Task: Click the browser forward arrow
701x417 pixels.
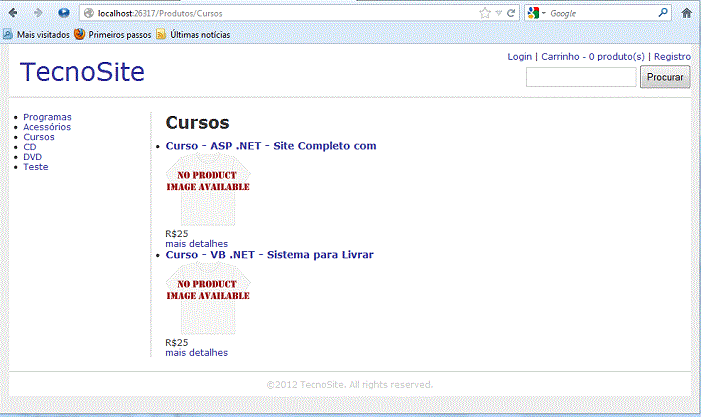Action: [38, 13]
